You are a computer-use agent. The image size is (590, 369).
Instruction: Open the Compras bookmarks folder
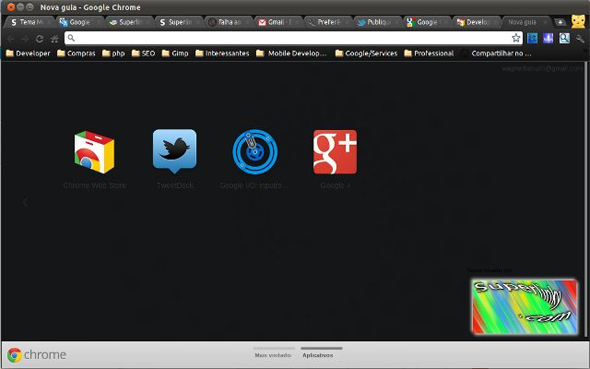(x=76, y=53)
